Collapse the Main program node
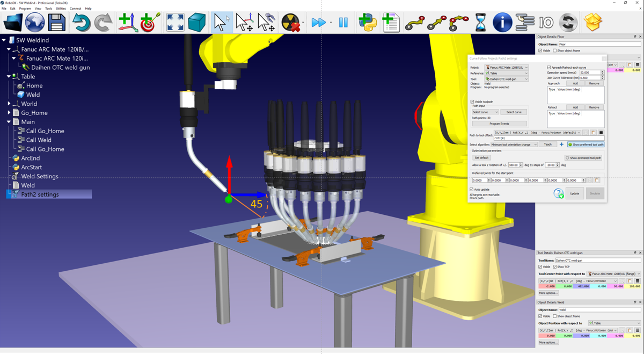The width and height of the screenshot is (644, 354). (9, 122)
